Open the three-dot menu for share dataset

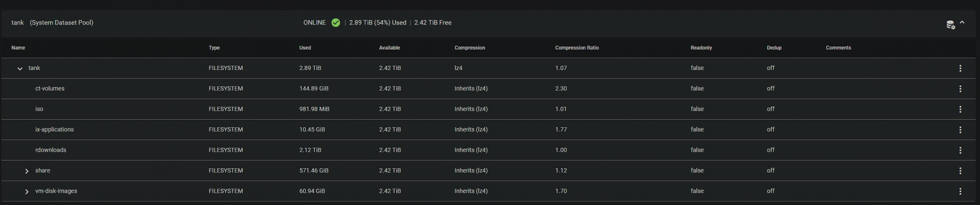(960, 170)
